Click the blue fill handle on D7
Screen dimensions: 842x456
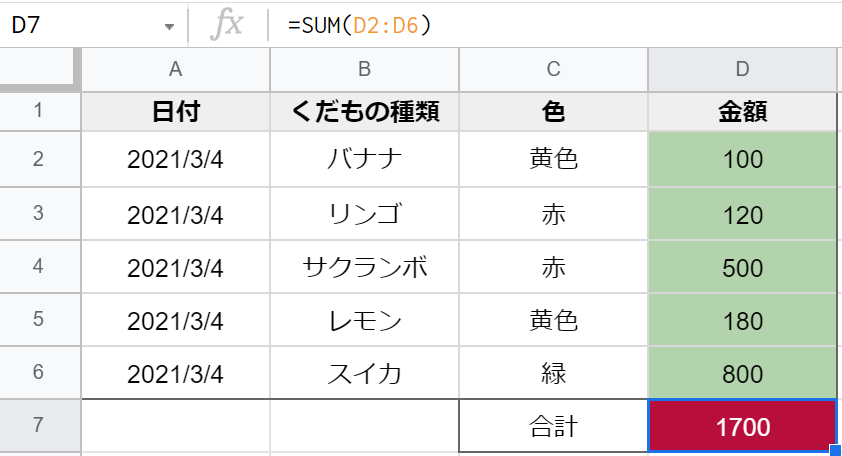coord(836,450)
